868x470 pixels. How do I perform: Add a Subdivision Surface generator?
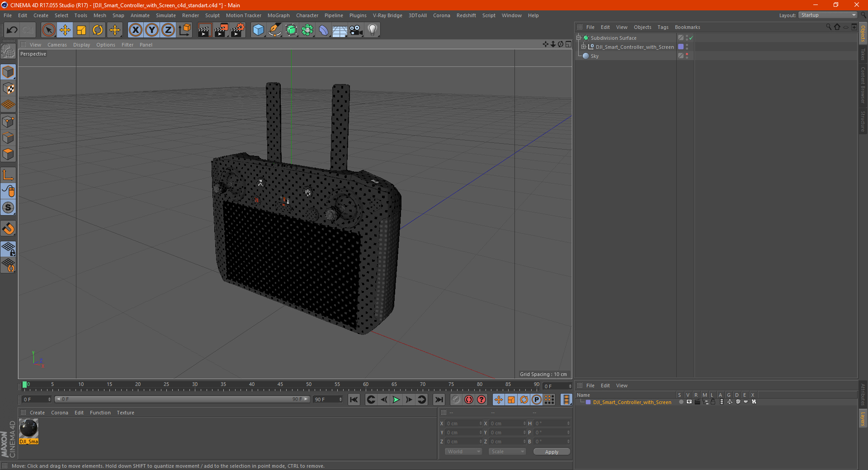click(x=291, y=30)
